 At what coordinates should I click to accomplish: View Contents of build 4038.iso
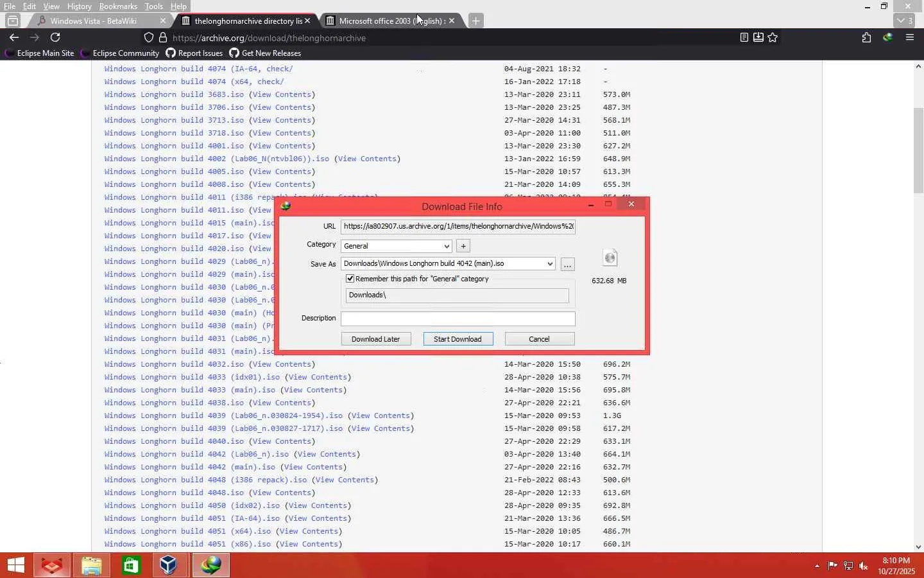tap(282, 403)
